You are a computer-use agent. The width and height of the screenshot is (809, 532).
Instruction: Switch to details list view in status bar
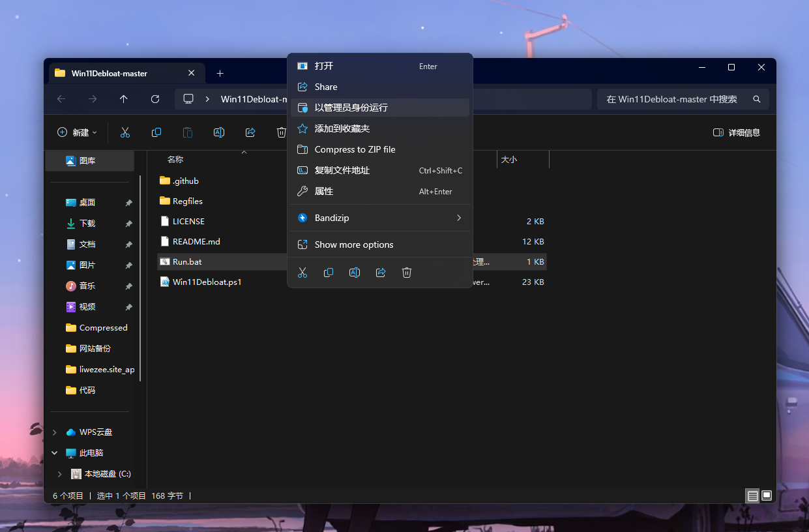pos(752,495)
